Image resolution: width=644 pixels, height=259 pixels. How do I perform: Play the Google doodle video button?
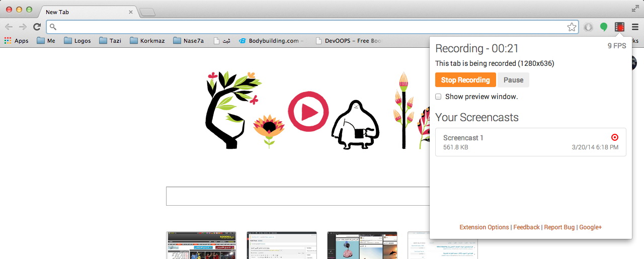click(308, 112)
